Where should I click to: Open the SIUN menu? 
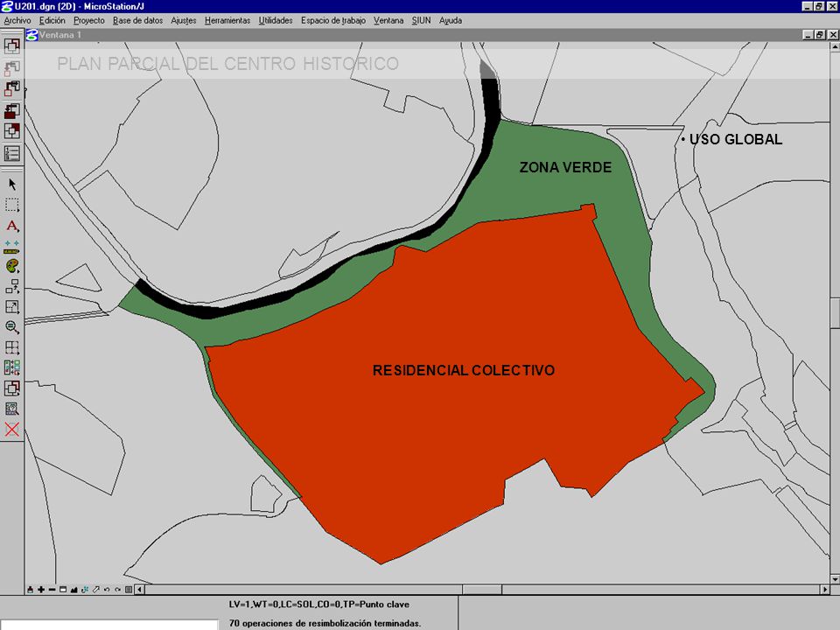[x=421, y=20]
